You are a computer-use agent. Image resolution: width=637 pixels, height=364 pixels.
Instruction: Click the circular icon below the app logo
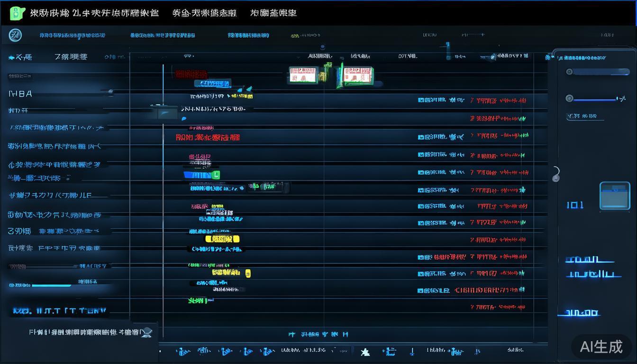tap(15, 35)
